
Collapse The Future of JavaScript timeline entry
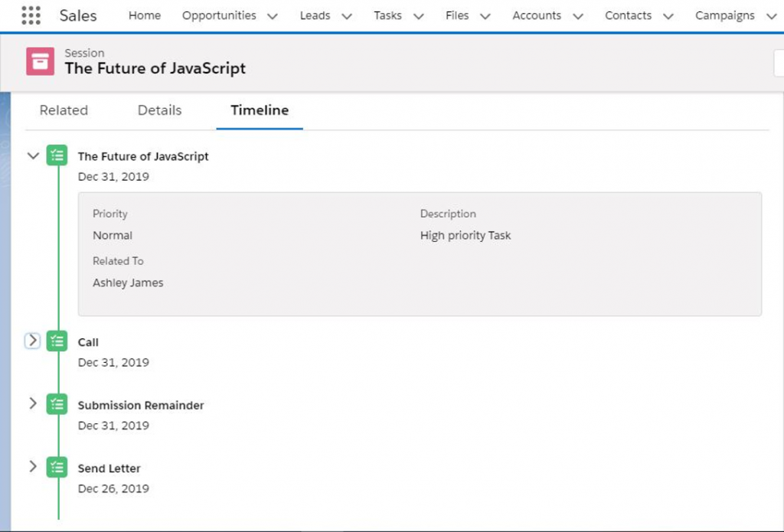32,155
